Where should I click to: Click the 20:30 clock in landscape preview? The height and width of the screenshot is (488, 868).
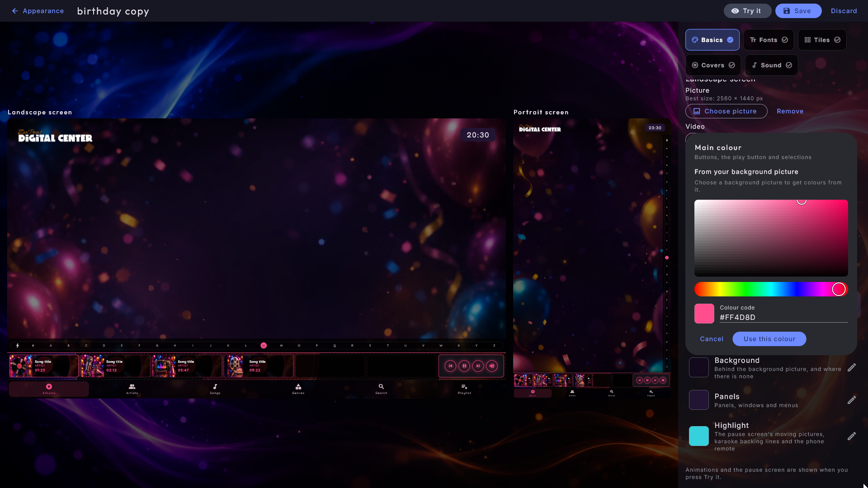coord(478,135)
